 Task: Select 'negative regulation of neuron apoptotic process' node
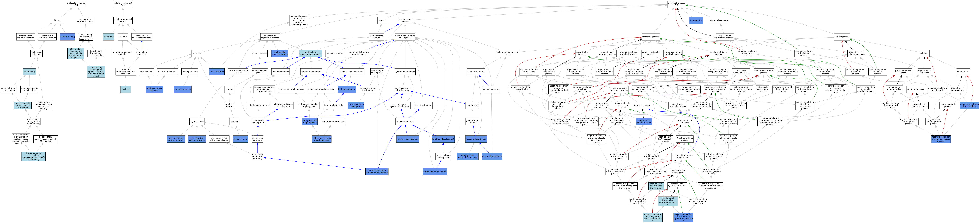tap(941, 139)
